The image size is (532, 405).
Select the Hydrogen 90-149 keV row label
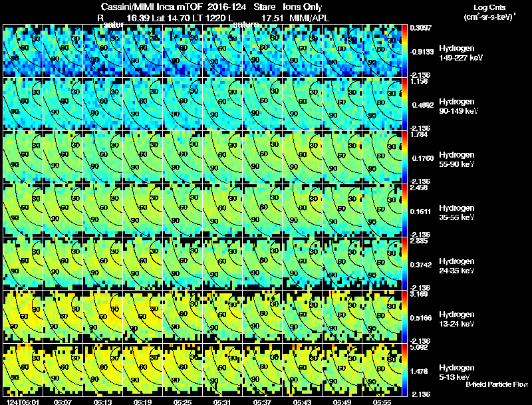[458, 106]
